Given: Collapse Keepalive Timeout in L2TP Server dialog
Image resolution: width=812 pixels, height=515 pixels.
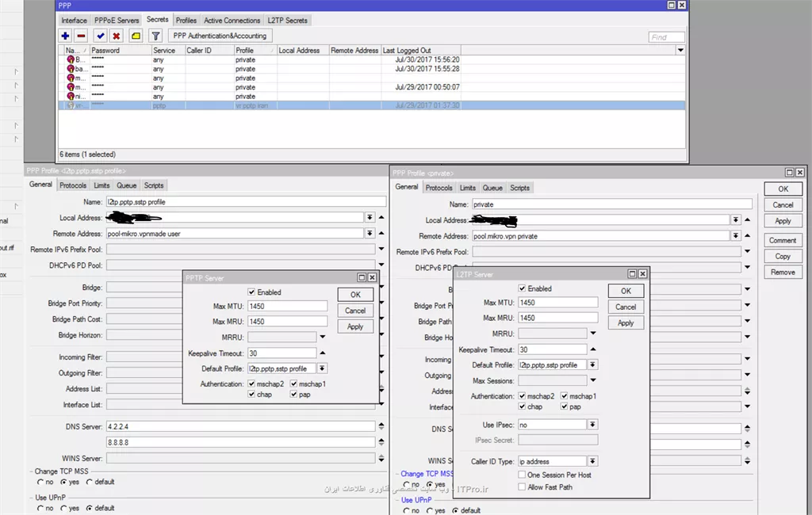Looking at the screenshot, I should [593, 349].
